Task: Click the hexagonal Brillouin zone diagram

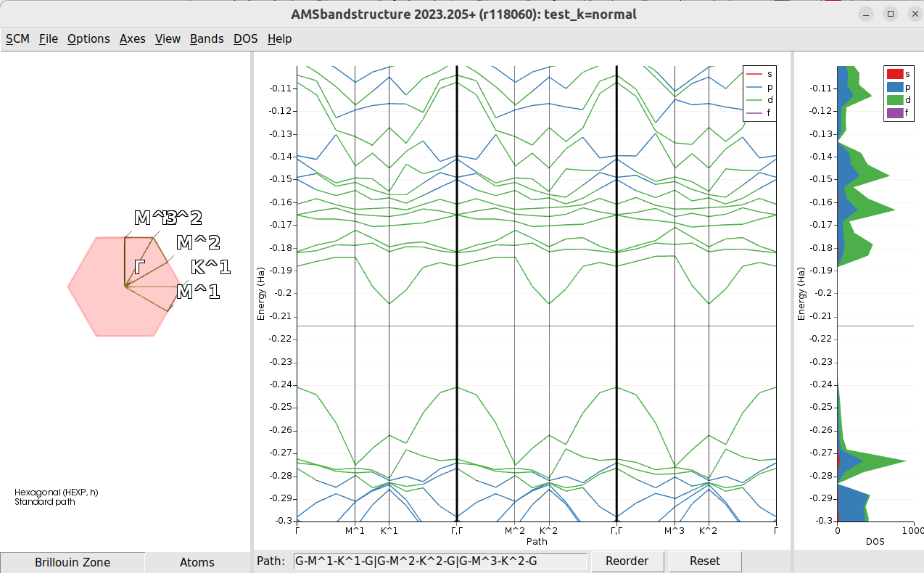Action: [x=125, y=286]
